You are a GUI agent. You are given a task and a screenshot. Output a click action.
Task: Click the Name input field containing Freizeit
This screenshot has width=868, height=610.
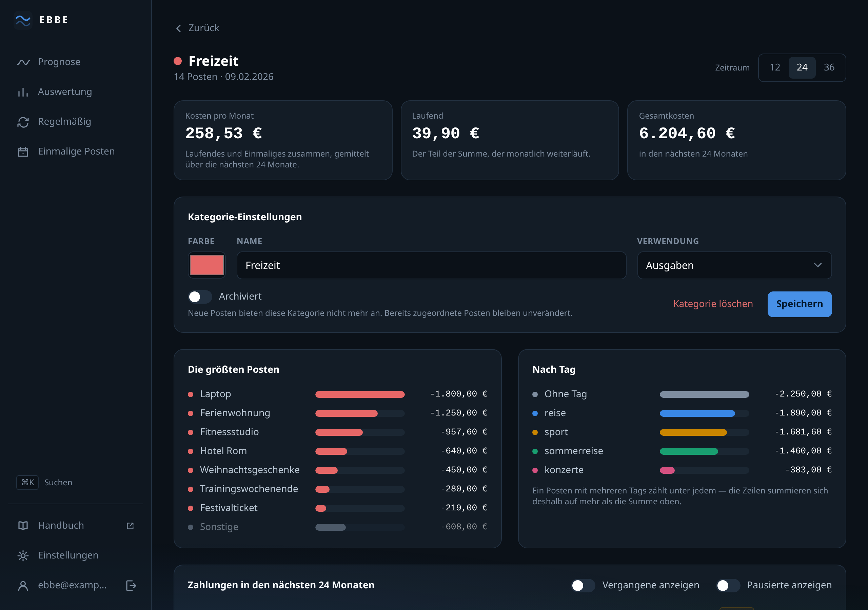[x=431, y=265]
